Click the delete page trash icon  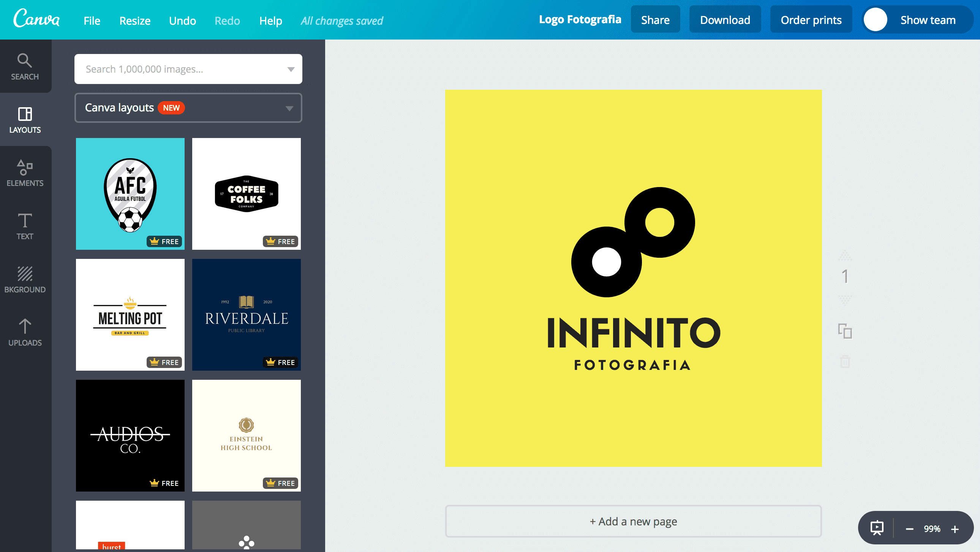[x=845, y=361]
